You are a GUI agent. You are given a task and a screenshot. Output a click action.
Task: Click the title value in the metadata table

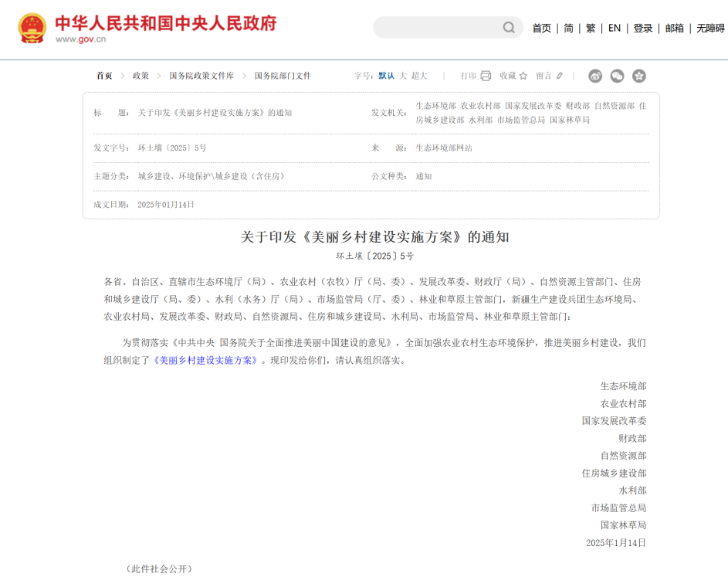[215, 113]
